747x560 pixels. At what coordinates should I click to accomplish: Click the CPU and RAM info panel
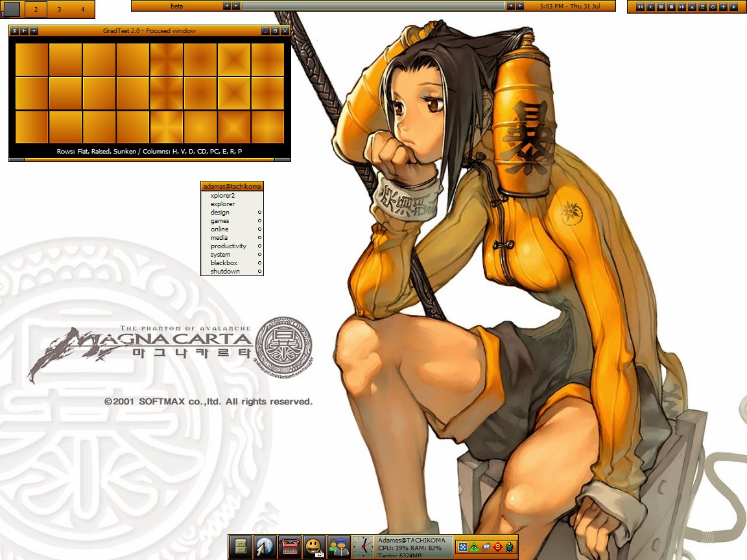(414, 546)
